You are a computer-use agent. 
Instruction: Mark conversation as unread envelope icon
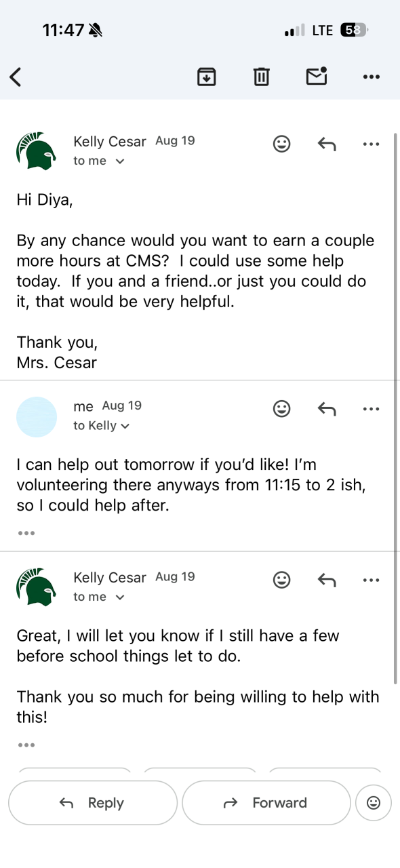click(317, 76)
